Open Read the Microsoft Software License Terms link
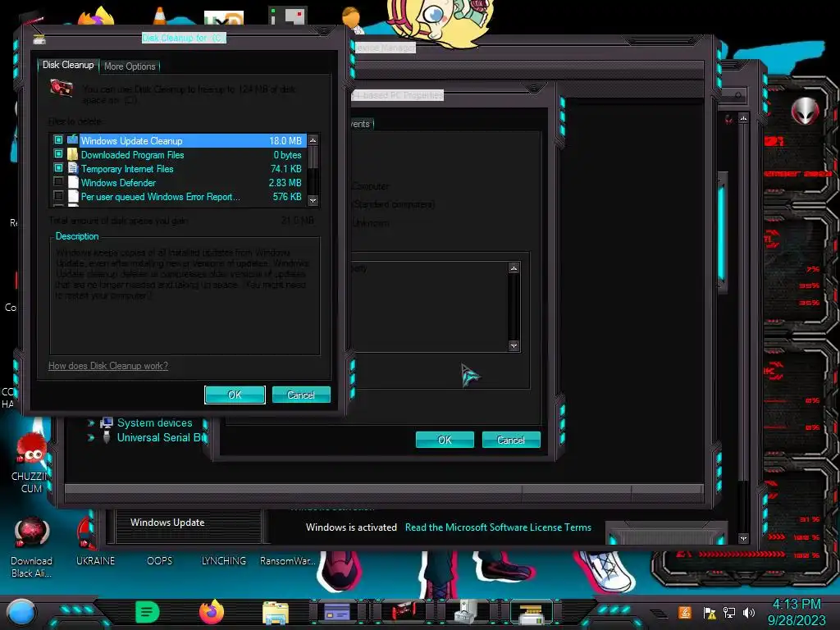The width and height of the screenshot is (840, 630). click(x=498, y=527)
